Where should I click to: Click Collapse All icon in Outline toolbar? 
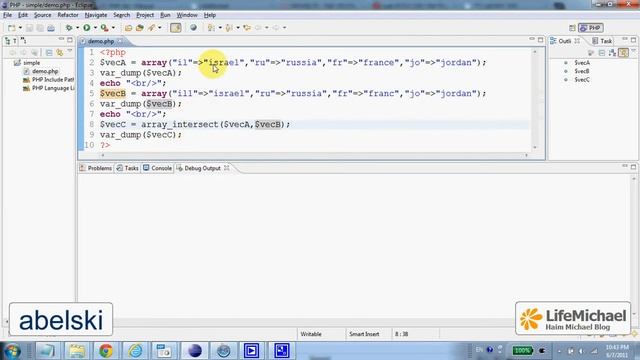coord(602,53)
